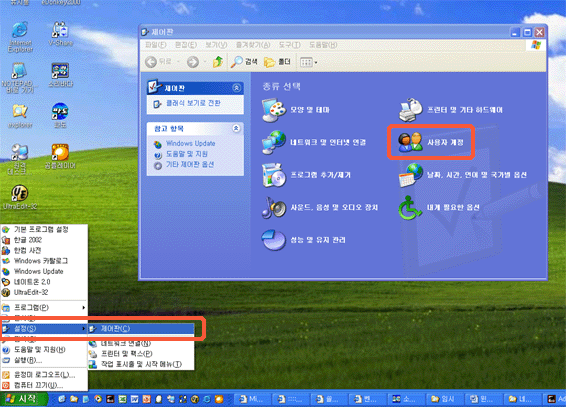Select 실행(R)... in Start menu

click(44, 360)
